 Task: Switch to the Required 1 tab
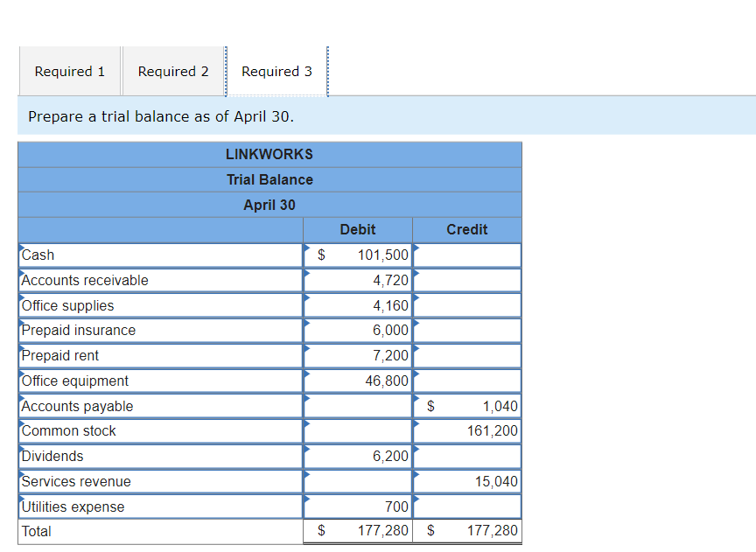point(69,71)
